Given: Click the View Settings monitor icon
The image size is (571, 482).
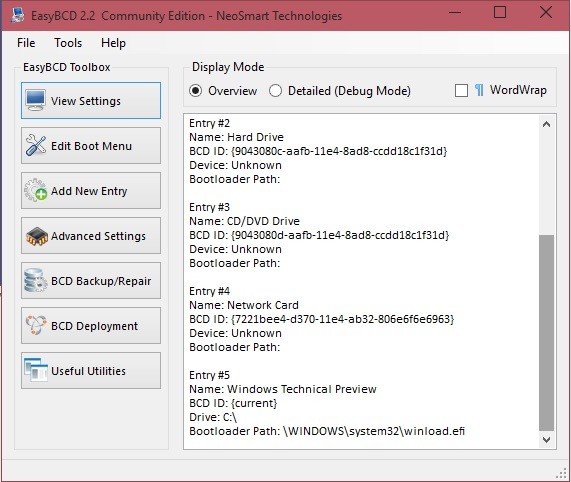Looking at the screenshot, I should [x=36, y=100].
